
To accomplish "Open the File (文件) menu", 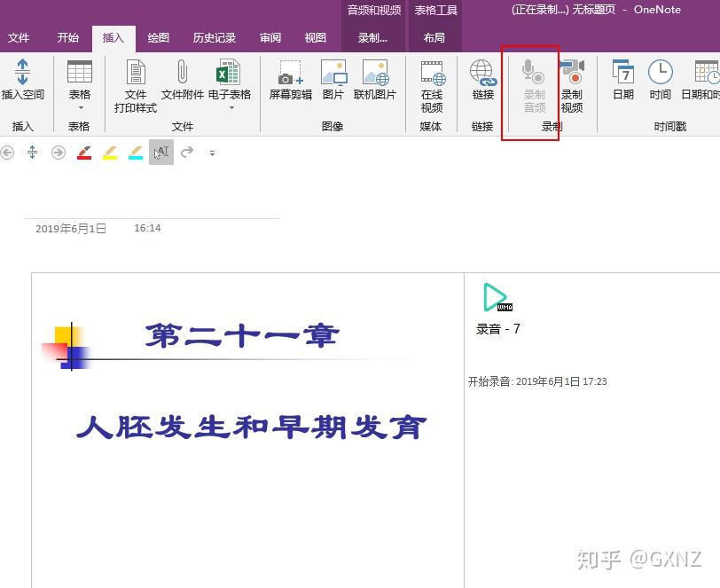I will point(20,37).
